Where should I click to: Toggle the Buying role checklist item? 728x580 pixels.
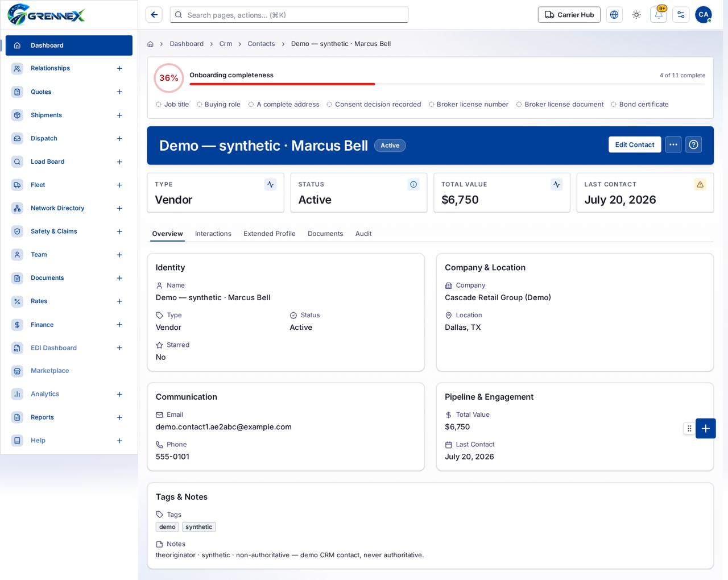coord(218,105)
